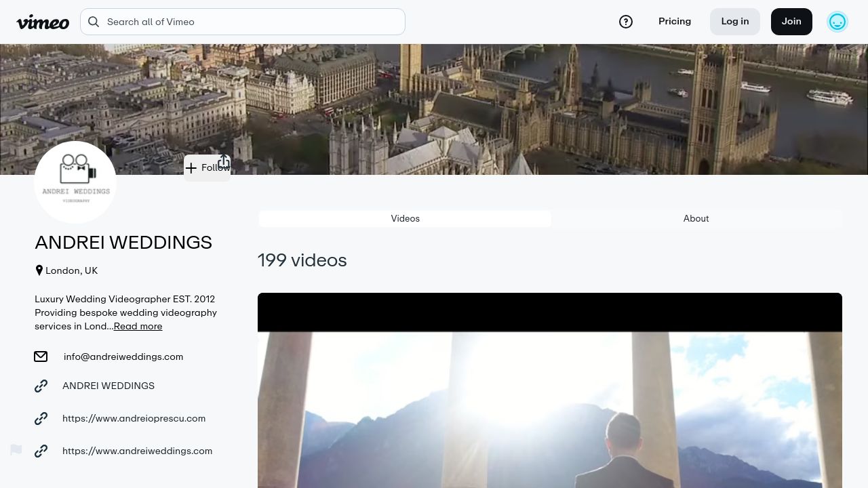
Task: Go to Pricing page
Action: point(675,22)
